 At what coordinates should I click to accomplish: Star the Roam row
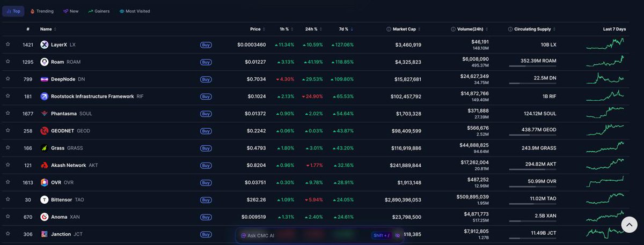(8, 62)
